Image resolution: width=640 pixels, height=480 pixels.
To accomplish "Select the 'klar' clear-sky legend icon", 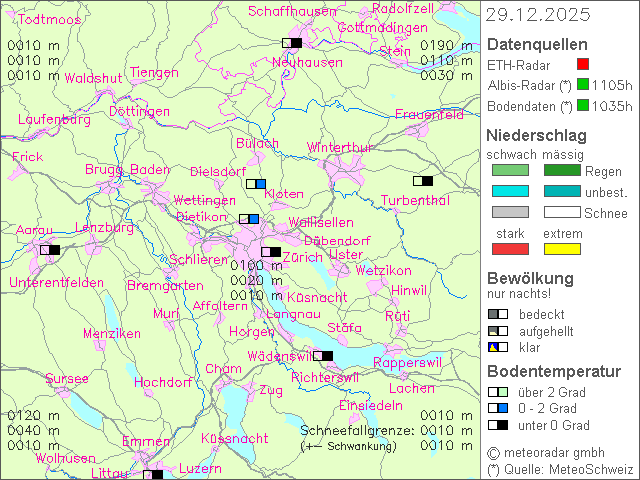I will tap(497, 347).
